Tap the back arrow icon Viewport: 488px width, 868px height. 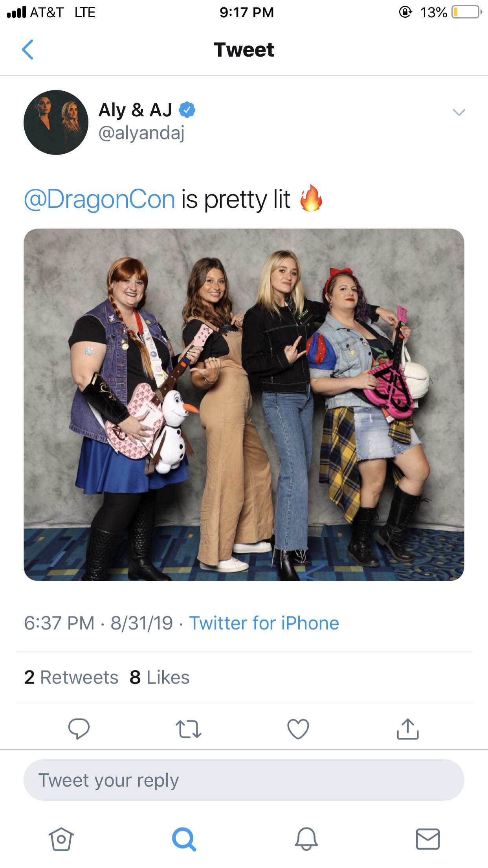pyautogui.click(x=28, y=50)
